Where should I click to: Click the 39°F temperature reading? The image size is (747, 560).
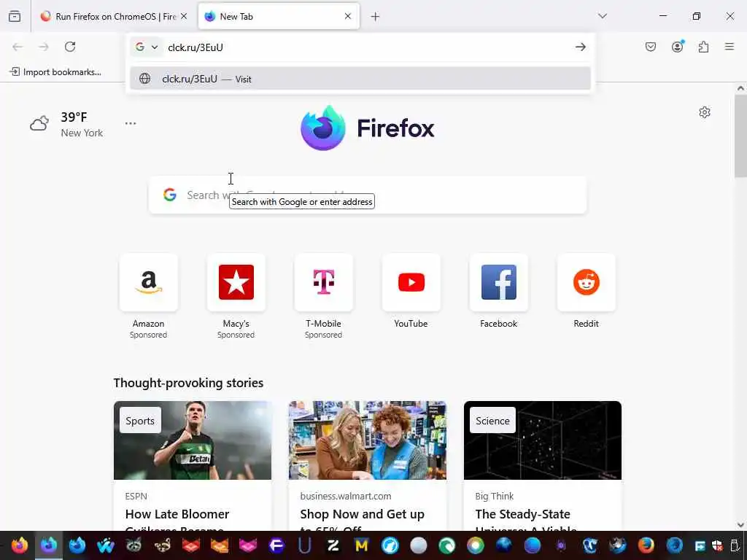coord(74,117)
